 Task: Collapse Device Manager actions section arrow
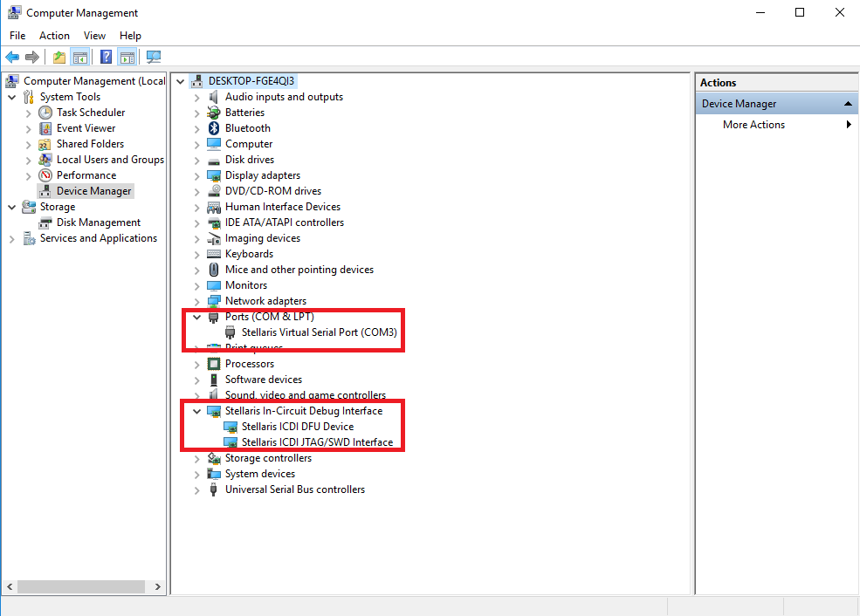click(848, 104)
